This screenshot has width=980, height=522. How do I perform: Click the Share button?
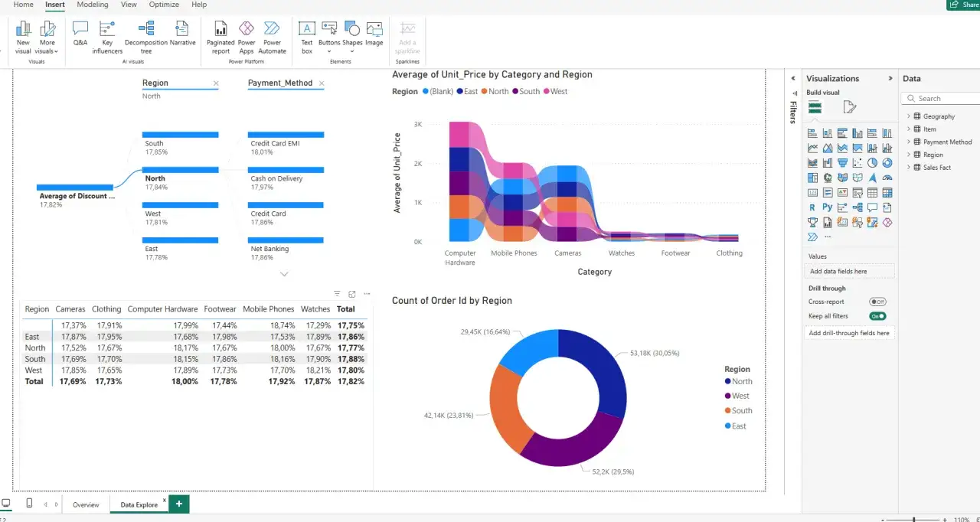(x=963, y=5)
